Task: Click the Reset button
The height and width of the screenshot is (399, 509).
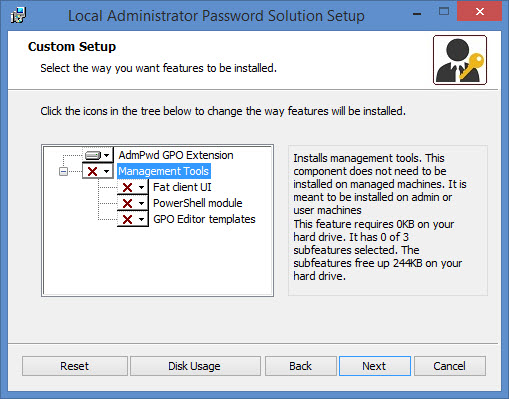Action: point(75,366)
